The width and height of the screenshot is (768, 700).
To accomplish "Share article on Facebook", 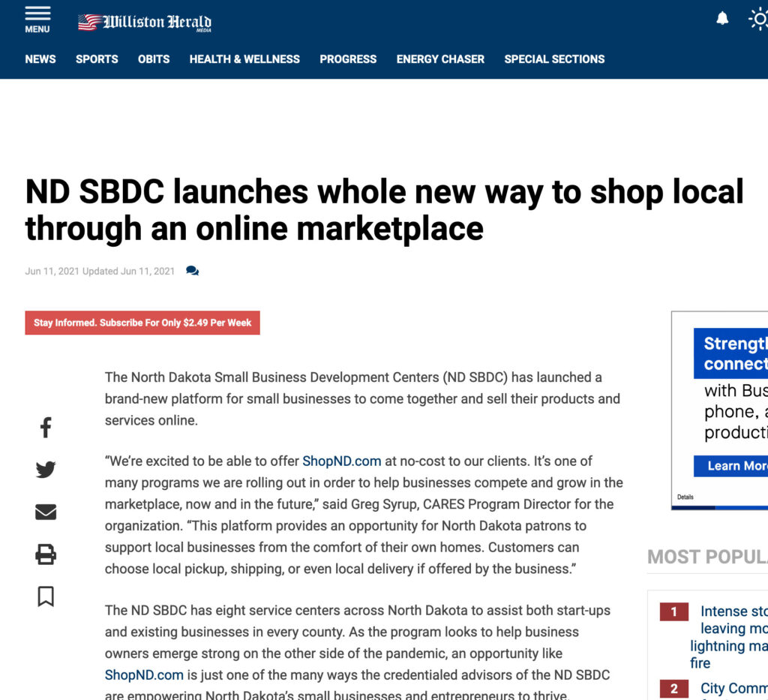I will [46, 427].
